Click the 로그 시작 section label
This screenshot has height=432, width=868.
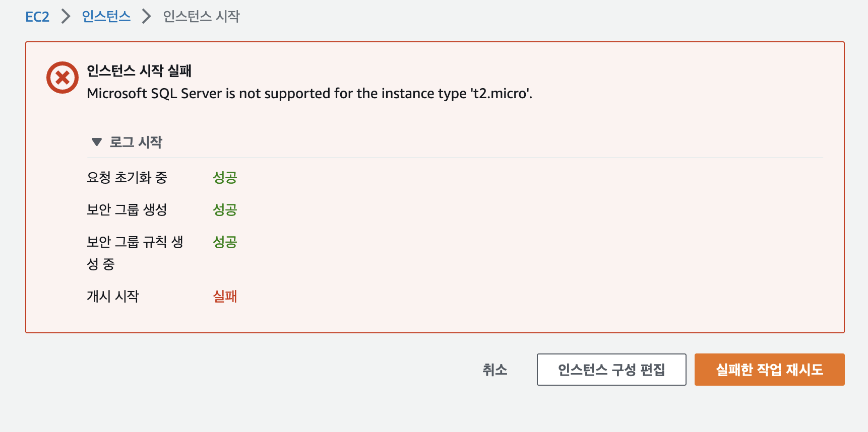click(x=136, y=142)
